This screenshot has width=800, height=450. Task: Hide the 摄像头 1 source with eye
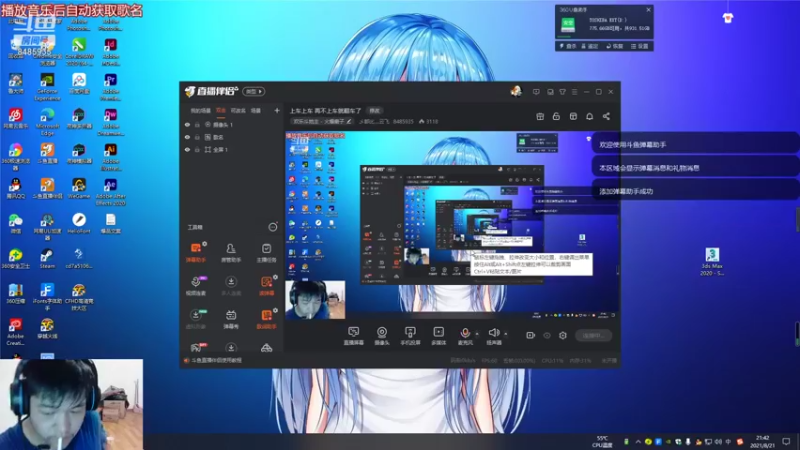[x=187, y=124]
